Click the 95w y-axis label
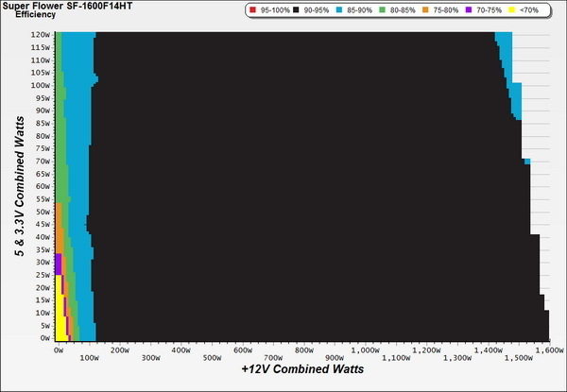 43,98
